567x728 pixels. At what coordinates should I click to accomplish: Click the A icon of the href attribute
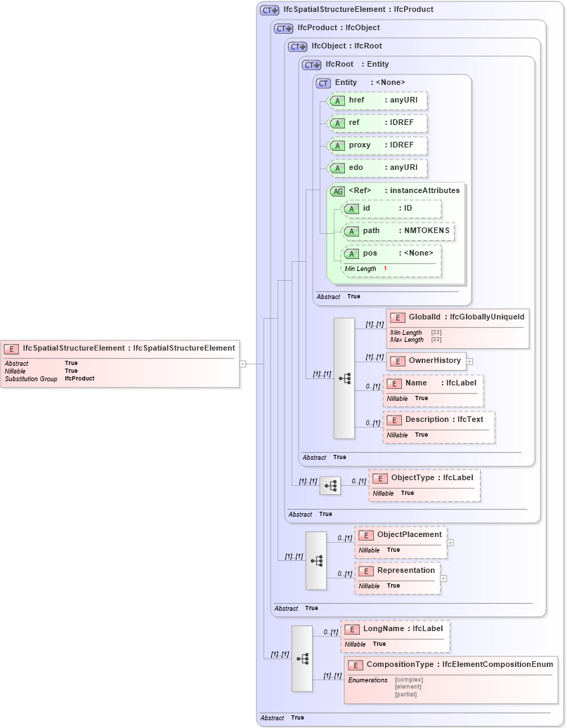point(338,100)
